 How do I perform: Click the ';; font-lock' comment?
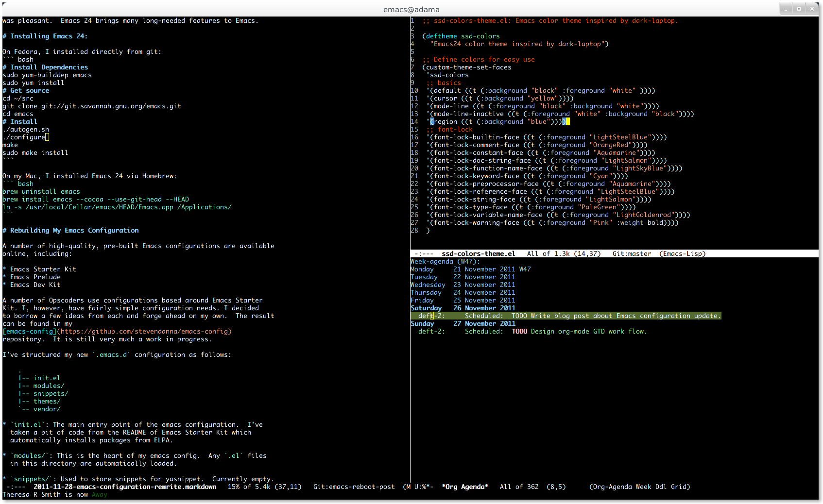tap(449, 129)
